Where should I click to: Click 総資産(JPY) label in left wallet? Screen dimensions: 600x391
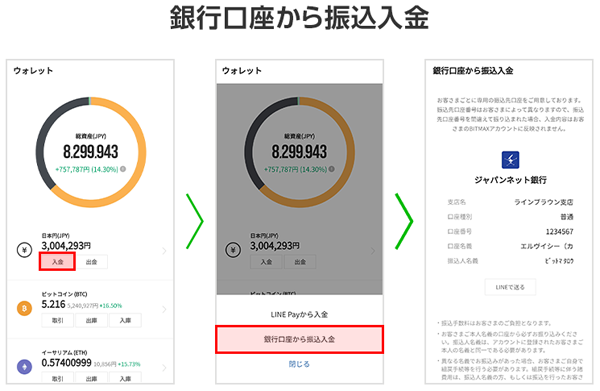coord(91,136)
